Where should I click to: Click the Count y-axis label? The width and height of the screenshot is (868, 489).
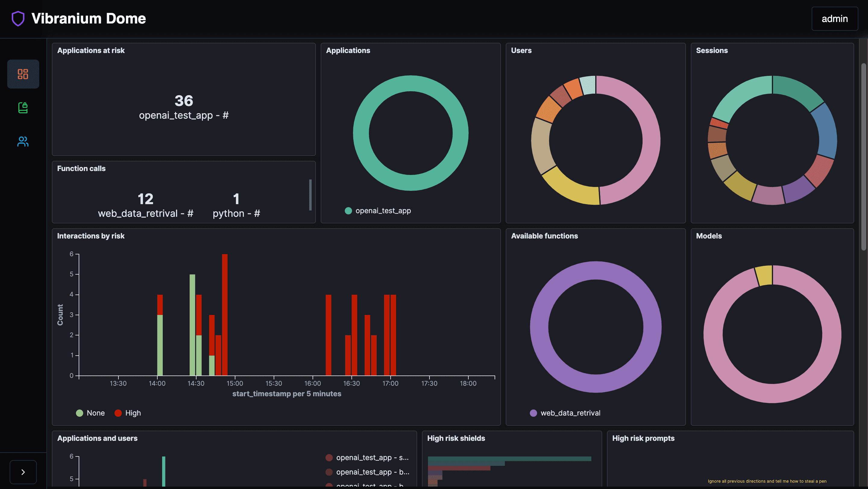(x=60, y=315)
